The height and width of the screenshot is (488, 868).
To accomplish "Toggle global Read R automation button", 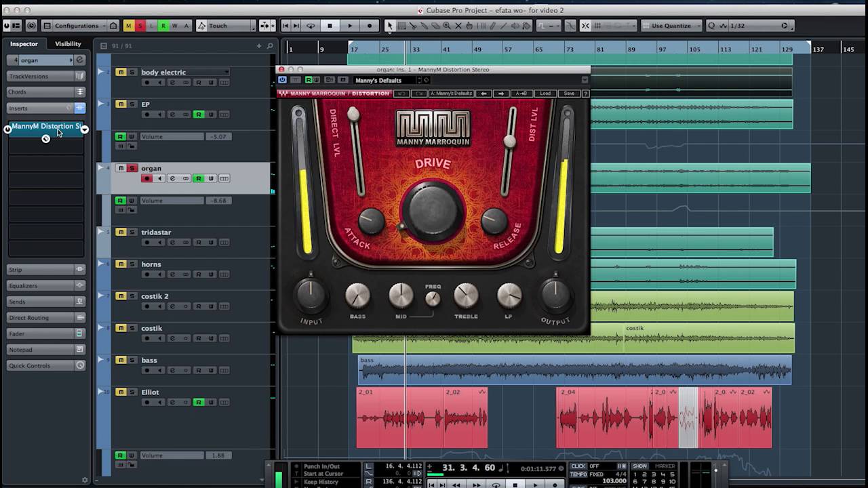I will tap(163, 26).
